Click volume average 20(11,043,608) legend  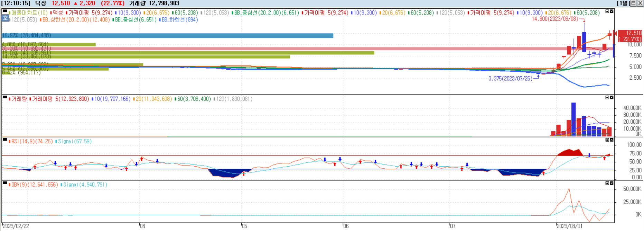pos(154,99)
